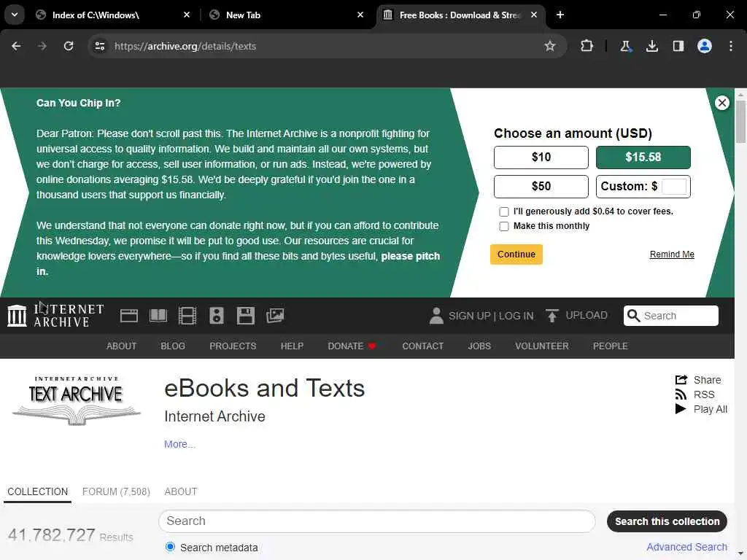Reload the page

[69, 46]
